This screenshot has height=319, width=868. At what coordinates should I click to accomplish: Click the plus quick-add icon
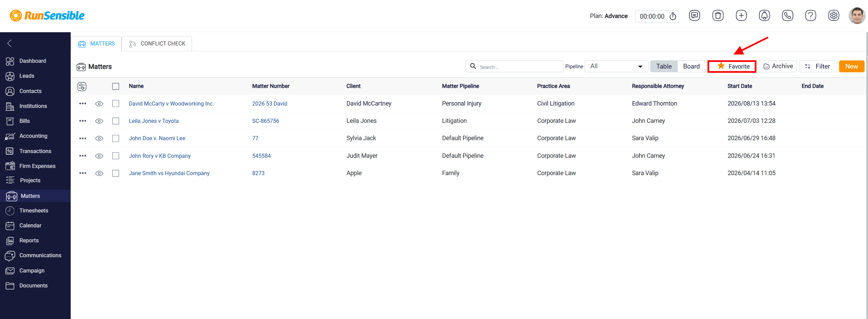click(741, 16)
